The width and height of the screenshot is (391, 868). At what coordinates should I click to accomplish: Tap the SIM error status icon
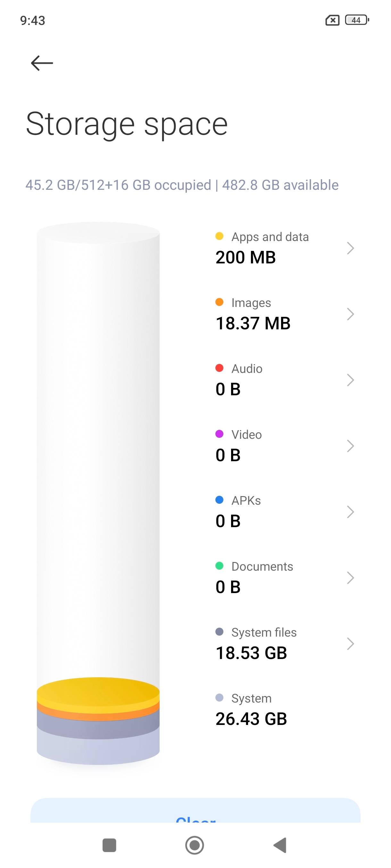click(332, 20)
